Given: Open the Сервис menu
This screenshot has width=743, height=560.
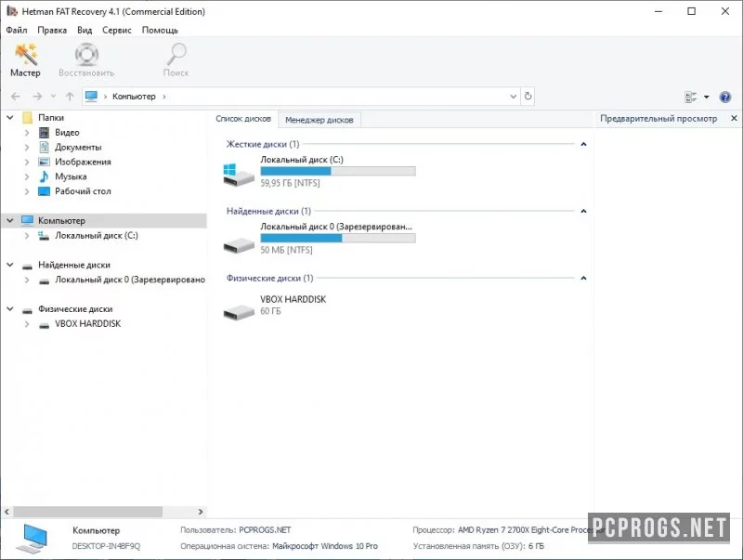Looking at the screenshot, I should tap(117, 30).
